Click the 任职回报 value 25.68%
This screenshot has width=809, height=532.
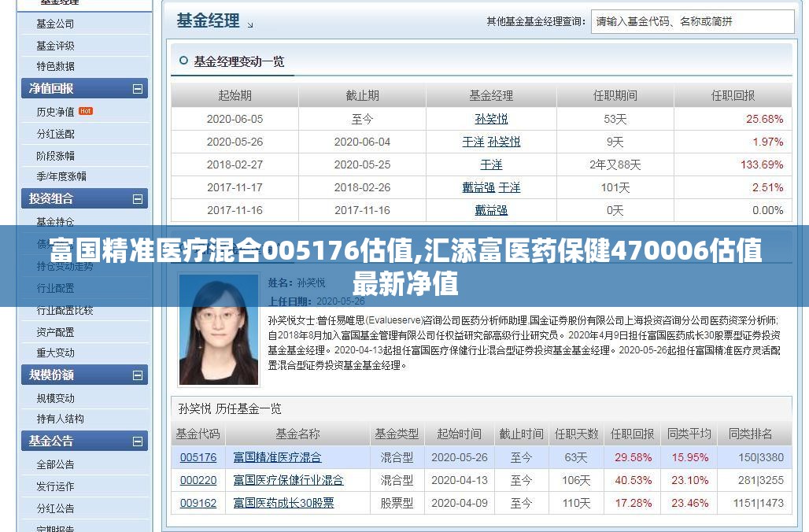pyautogui.click(x=765, y=119)
